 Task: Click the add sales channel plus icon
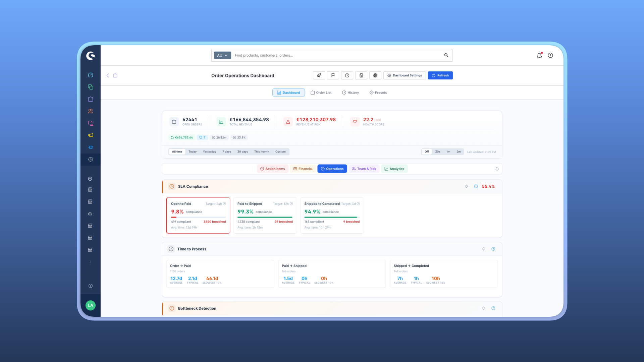click(90, 179)
